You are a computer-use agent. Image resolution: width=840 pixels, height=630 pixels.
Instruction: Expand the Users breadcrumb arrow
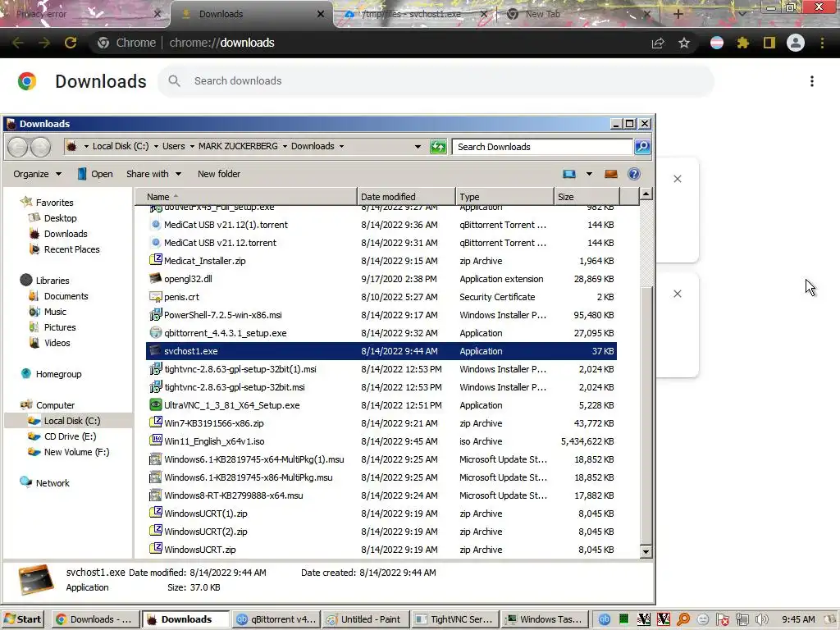click(x=192, y=146)
